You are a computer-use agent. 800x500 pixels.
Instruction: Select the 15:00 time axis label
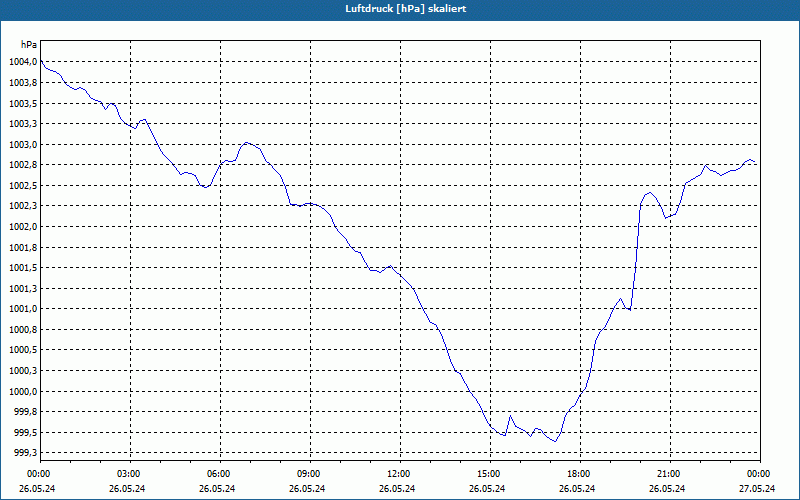[488, 474]
